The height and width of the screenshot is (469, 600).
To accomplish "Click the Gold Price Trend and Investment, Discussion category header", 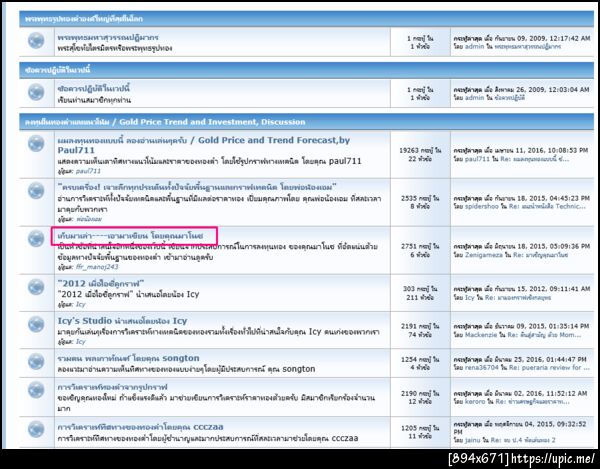I will point(165,122).
